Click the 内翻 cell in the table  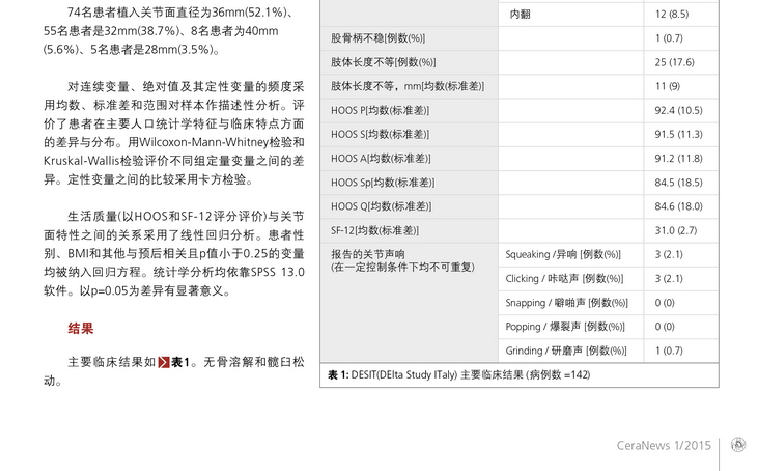point(520,14)
